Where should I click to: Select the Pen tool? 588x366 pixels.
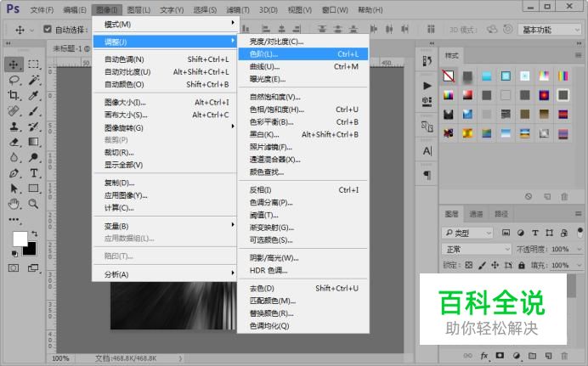point(14,173)
